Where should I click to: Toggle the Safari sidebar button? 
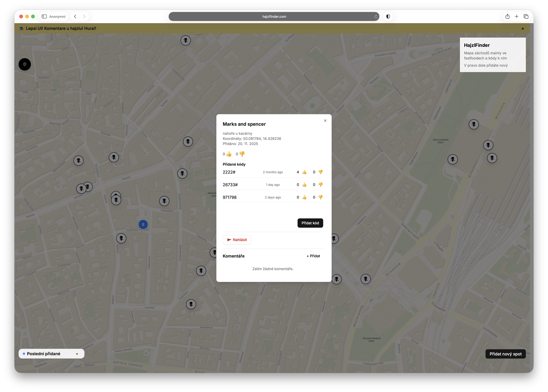tap(44, 16)
